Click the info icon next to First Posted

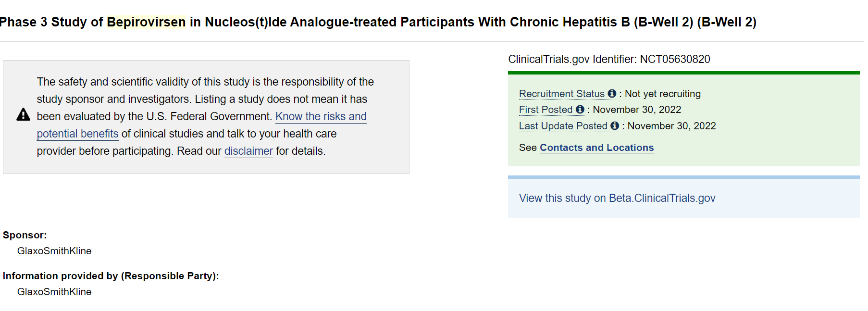coord(580,110)
